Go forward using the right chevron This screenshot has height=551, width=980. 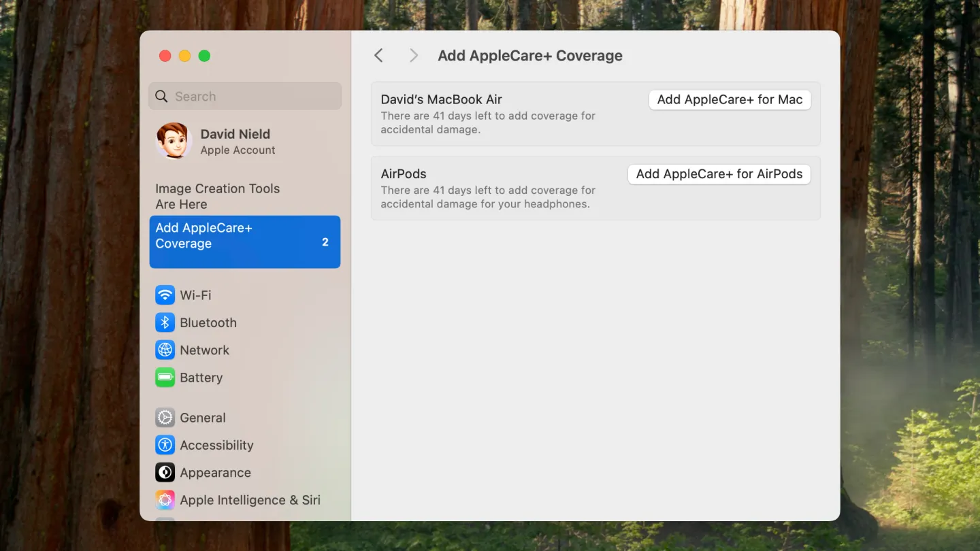click(x=413, y=56)
